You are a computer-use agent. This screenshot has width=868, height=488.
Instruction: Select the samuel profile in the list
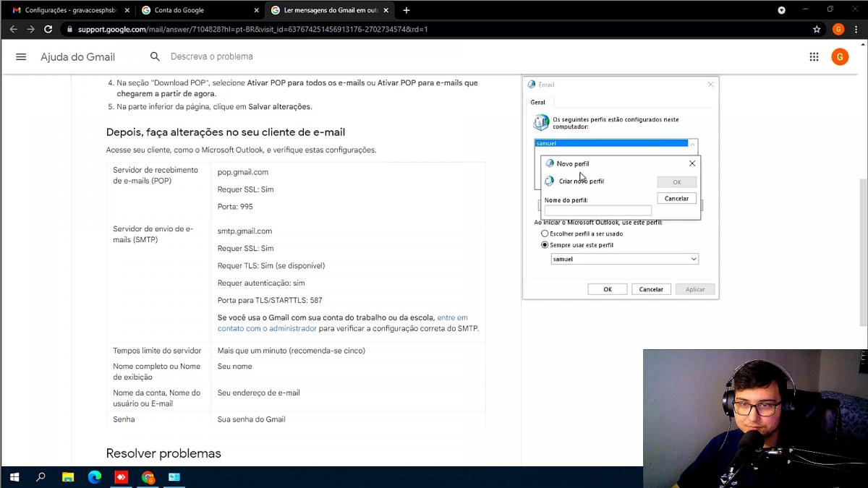611,143
